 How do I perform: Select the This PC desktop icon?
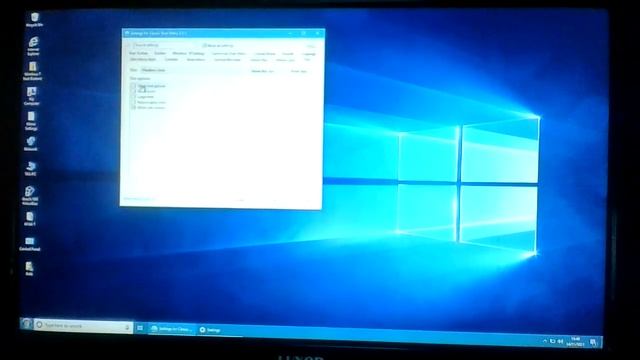tap(31, 169)
